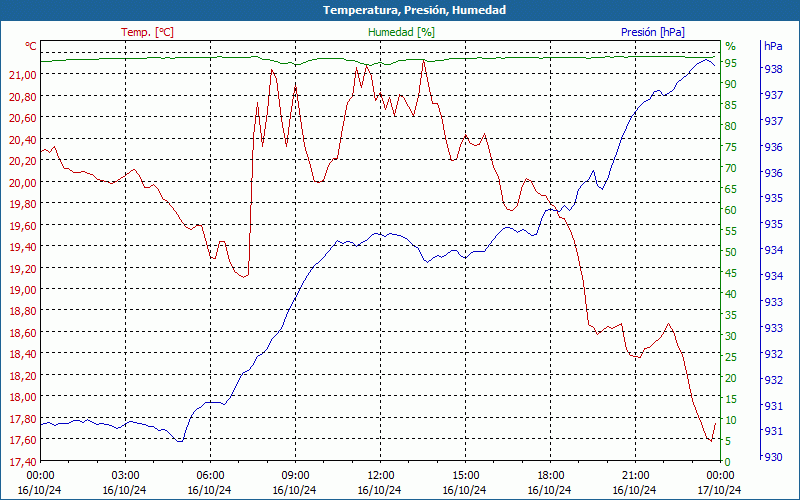Click the 85 humidity axis value
800x500 pixels.
[x=731, y=105]
